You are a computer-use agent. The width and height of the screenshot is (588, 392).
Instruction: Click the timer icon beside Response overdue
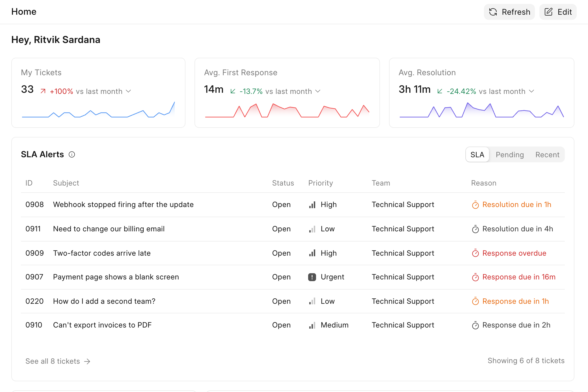click(475, 253)
